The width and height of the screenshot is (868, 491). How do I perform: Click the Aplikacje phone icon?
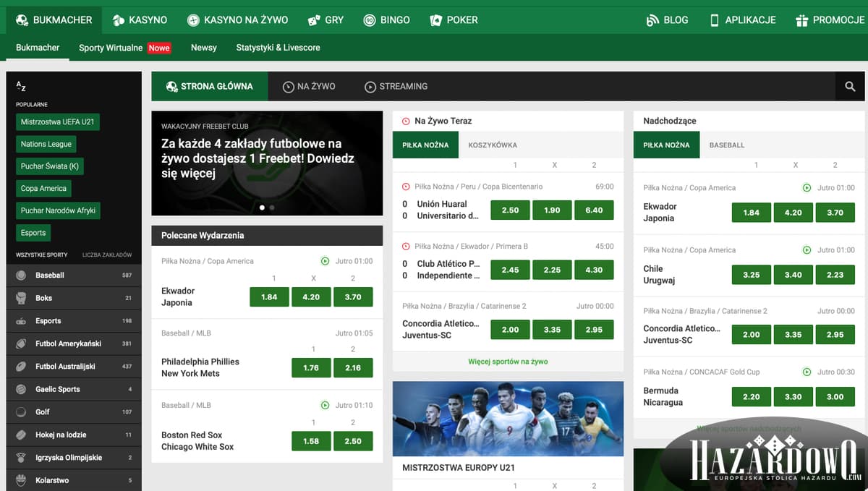pyautogui.click(x=715, y=20)
